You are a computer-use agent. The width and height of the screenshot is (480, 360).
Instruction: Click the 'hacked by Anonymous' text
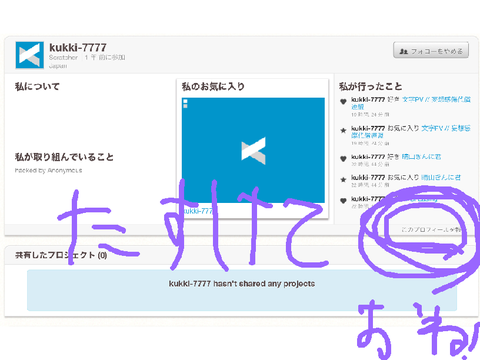[x=48, y=170]
